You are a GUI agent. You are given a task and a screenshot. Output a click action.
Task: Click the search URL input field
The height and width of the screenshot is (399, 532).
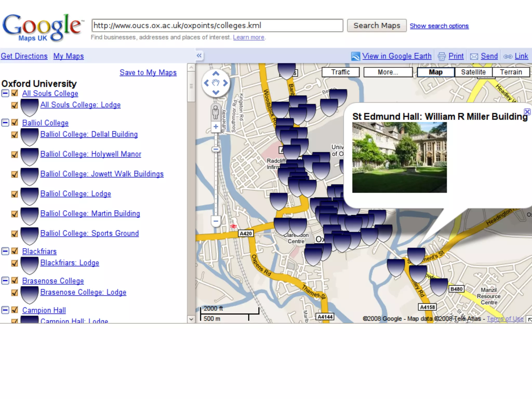click(217, 25)
